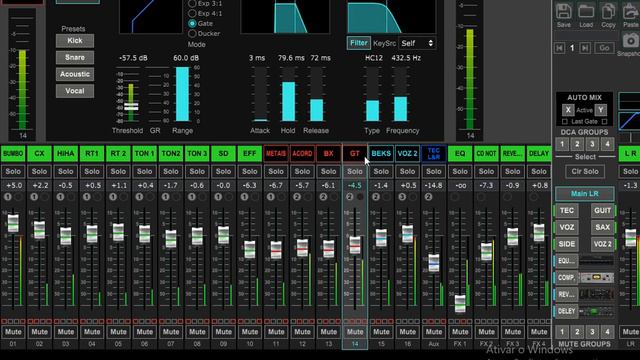Go to the next snapshot with skip-forward icon
640x360 pixels.
[x=585, y=48]
